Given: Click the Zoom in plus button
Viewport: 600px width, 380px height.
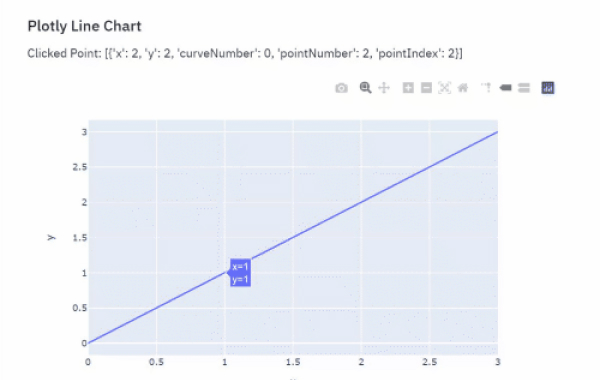Looking at the screenshot, I should (x=408, y=88).
